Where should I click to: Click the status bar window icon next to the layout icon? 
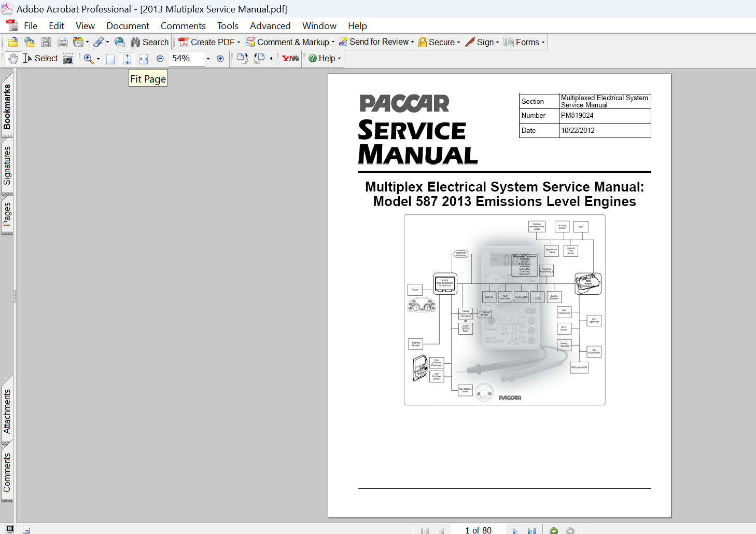26,530
